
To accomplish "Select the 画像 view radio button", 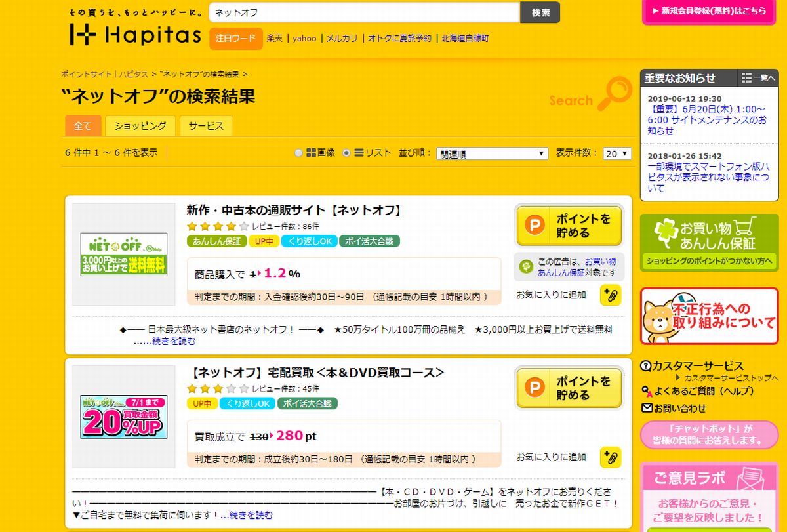I will coord(299,153).
